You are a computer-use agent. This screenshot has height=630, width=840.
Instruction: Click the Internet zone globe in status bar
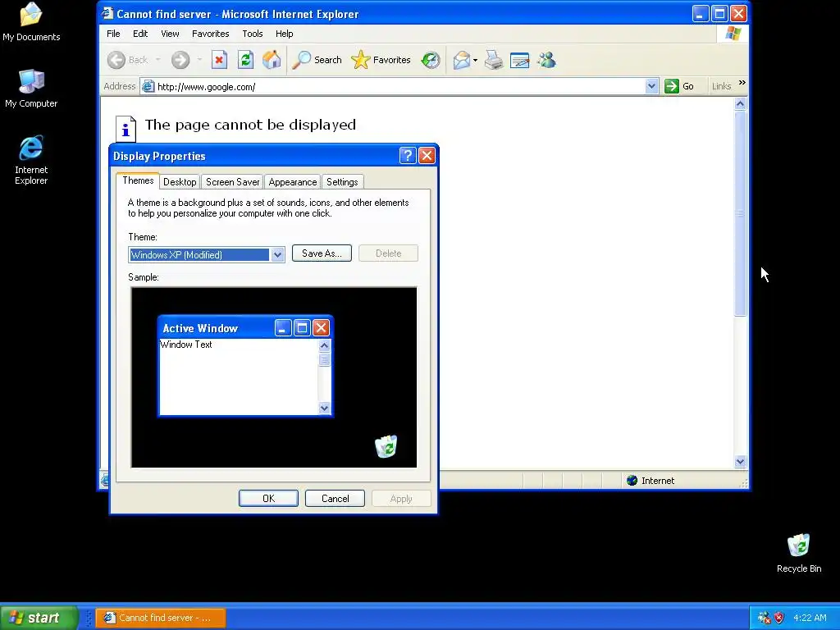point(632,481)
